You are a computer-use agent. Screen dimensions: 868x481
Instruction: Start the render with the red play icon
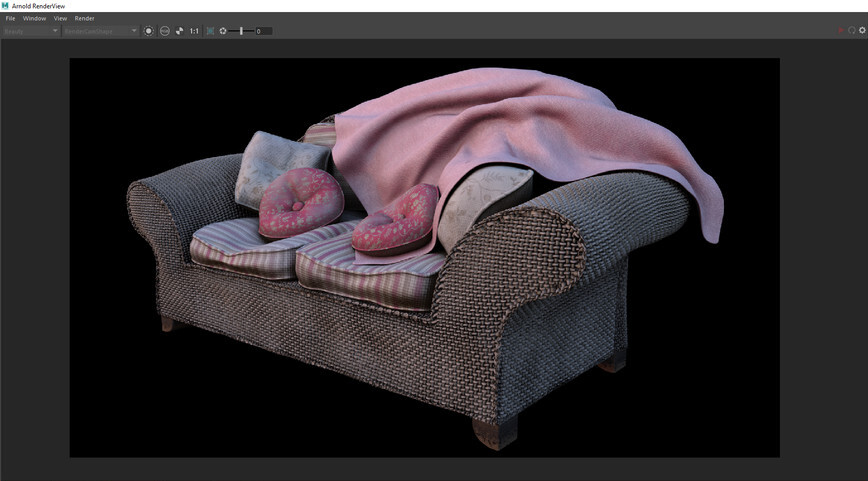841,30
